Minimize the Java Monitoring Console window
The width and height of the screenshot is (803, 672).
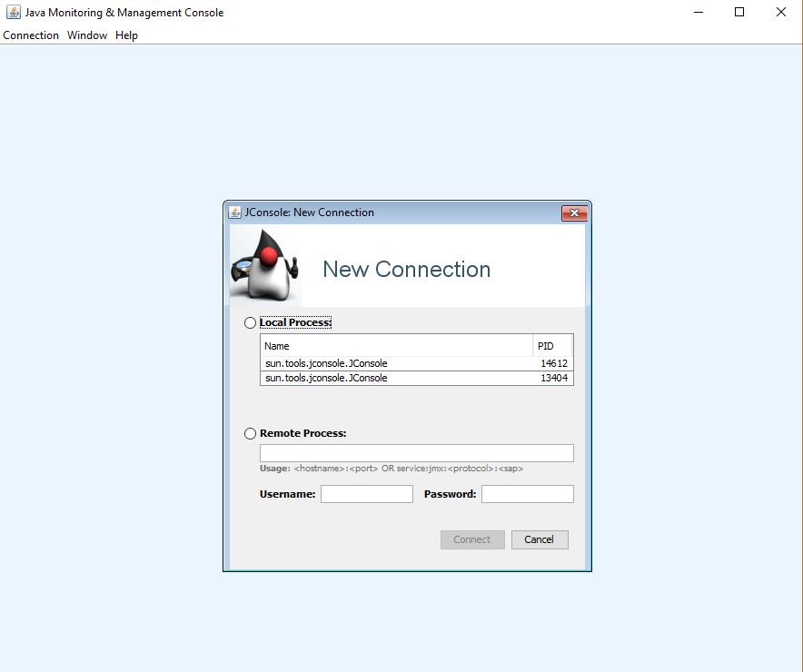pos(699,13)
